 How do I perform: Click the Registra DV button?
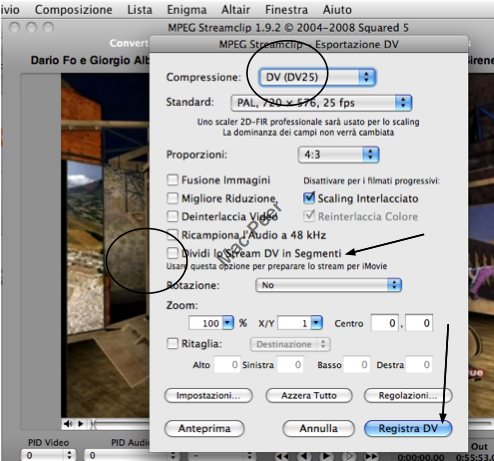(x=408, y=428)
